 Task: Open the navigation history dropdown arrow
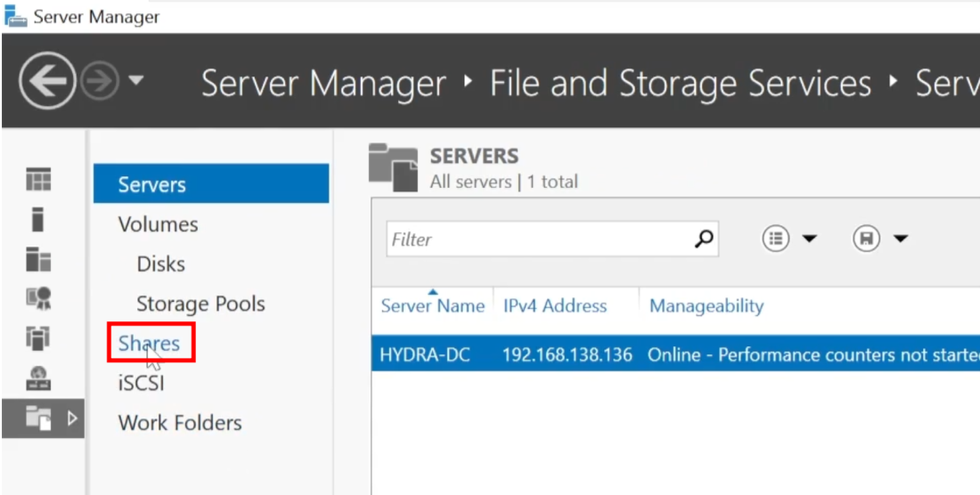tap(136, 82)
